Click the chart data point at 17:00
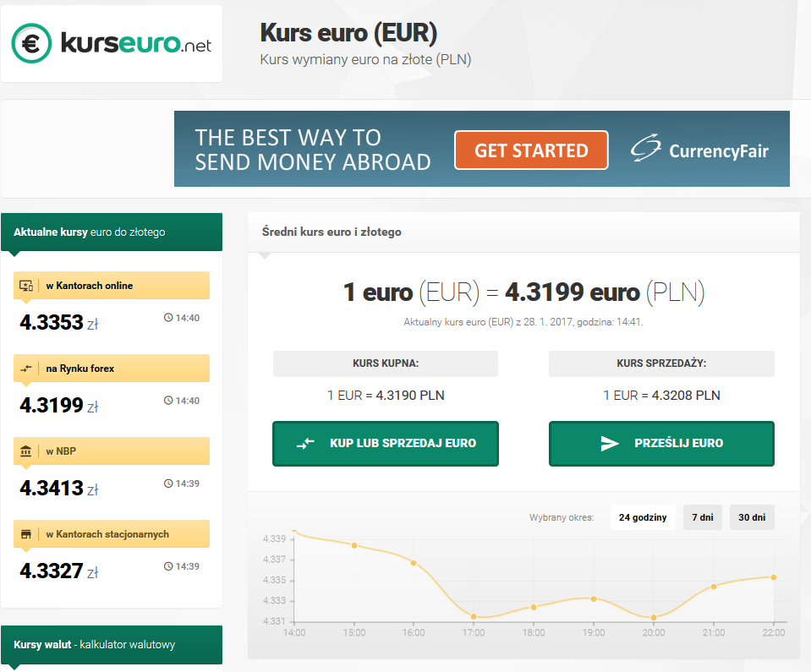 [x=474, y=616]
